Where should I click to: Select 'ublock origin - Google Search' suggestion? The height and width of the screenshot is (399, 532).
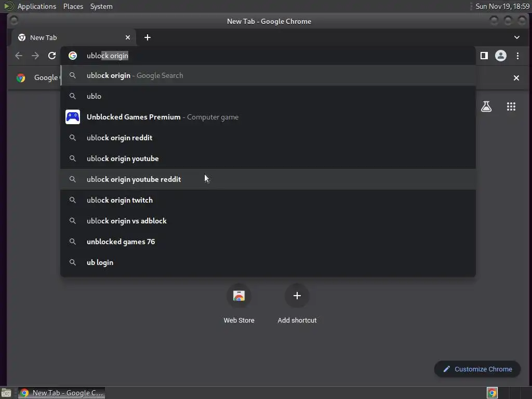point(268,75)
